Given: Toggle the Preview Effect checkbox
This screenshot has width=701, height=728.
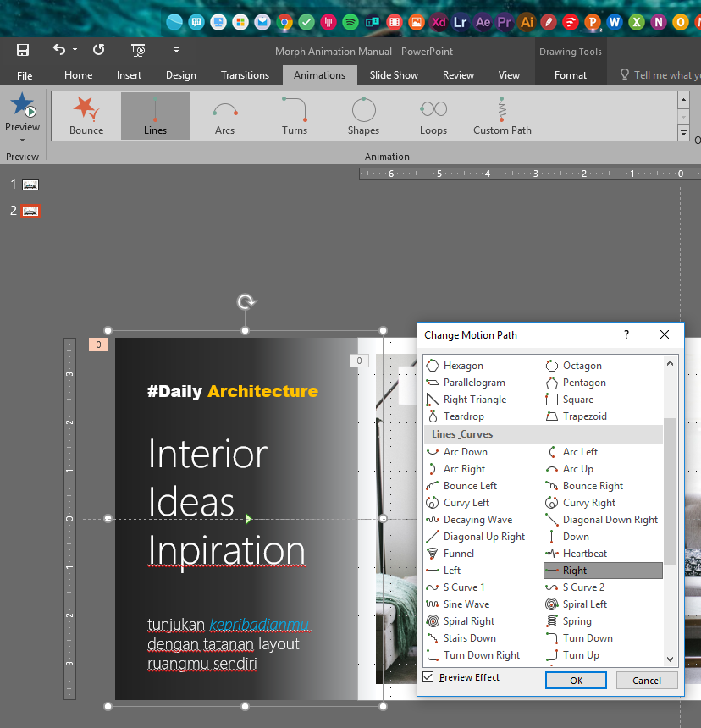Looking at the screenshot, I should (428, 677).
